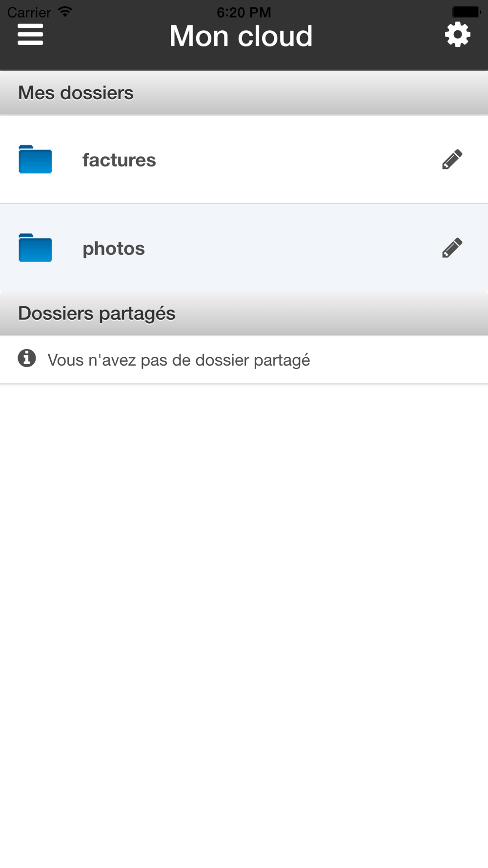Viewport: 488px width, 868px height.
Task: Select the Mes dossiers section header
Action: (76, 93)
